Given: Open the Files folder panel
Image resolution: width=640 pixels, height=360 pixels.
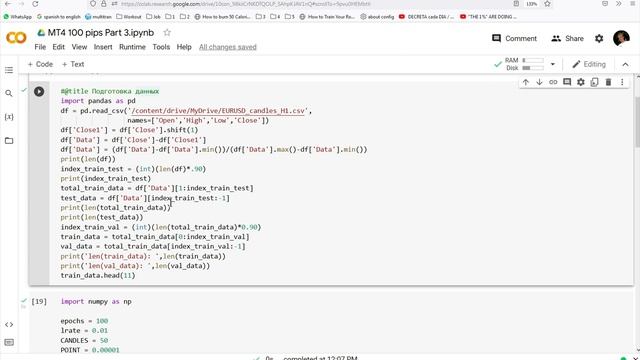Looking at the screenshot, I should pos(9,141).
